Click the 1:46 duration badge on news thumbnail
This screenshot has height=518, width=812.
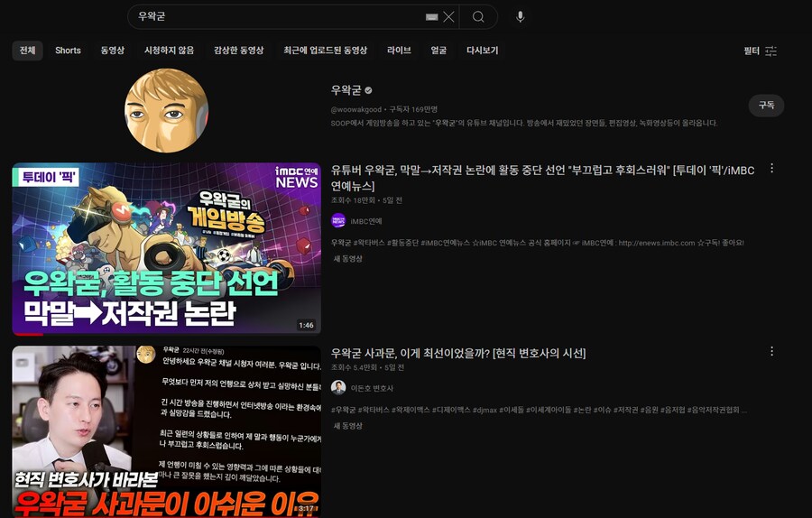[x=306, y=325]
